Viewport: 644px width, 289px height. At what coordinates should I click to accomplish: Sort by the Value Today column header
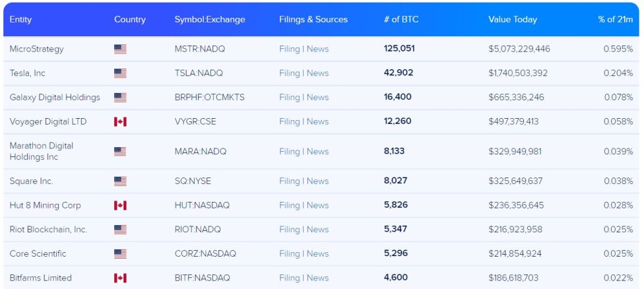513,19
